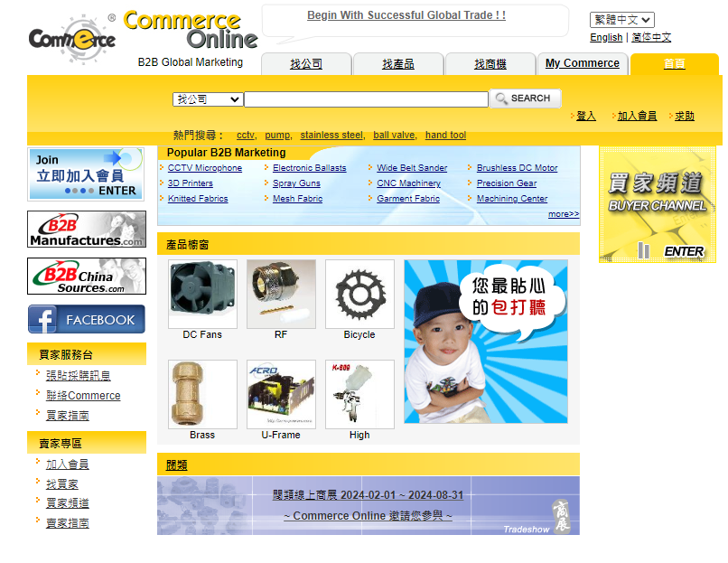The width and height of the screenshot is (728, 563).
Task: Open the RF connectors category icon
Action: pos(280,294)
